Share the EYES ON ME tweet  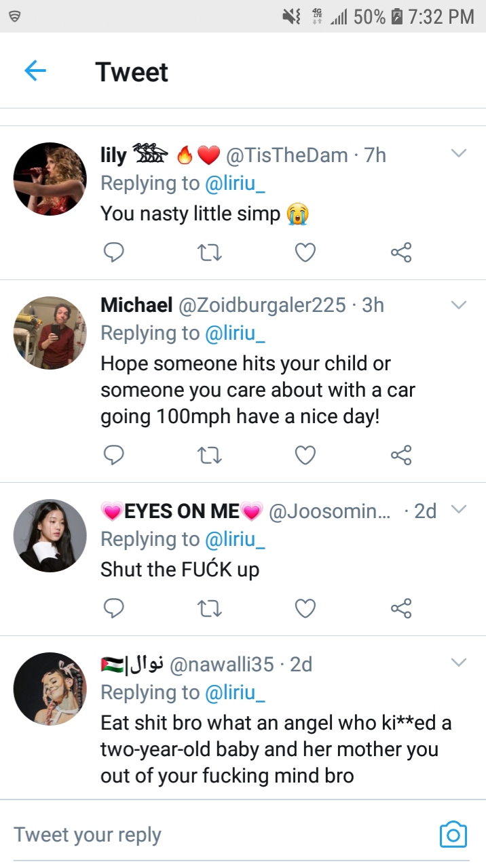(401, 608)
